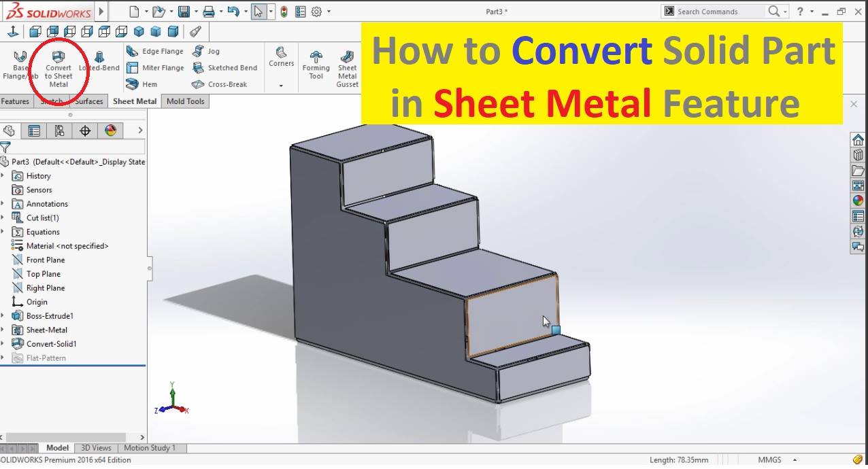Click the New document icon

tap(134, 12)
